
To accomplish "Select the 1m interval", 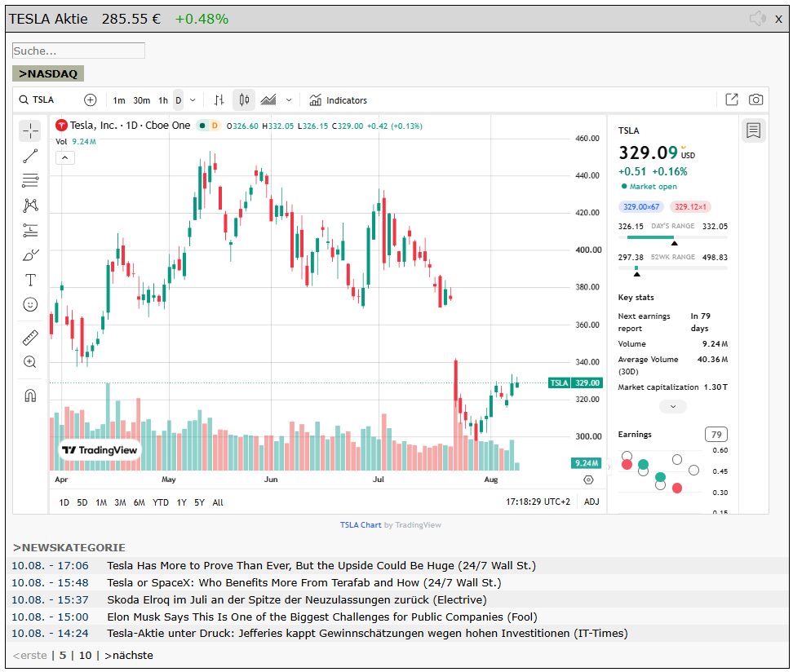I will click(x=119, y=100).
